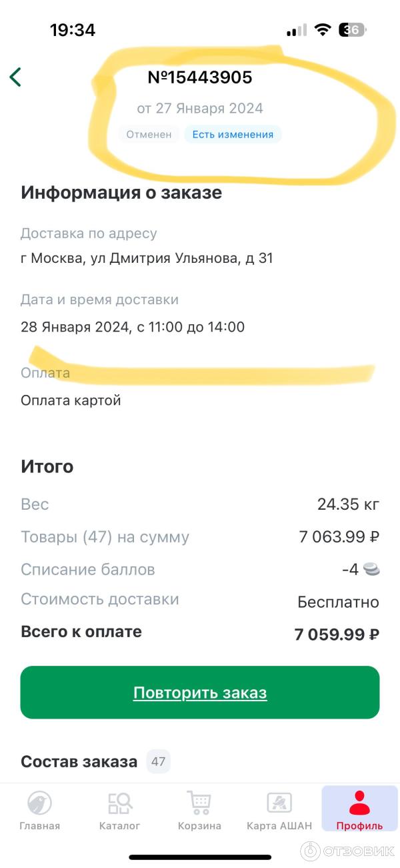Image resolution: width=400 pixels, height=868 pixels.
Task: Tap the delivery address line
Action: 147,258
